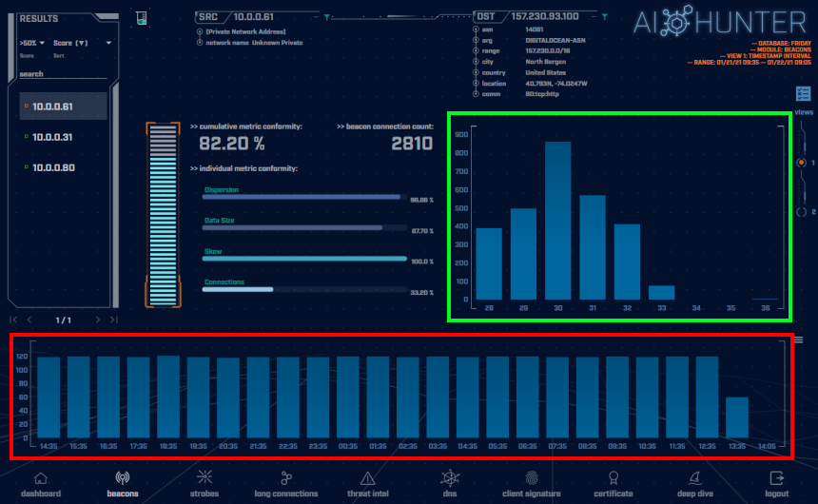This screenshot has width=818, height=504.
Task: Go to next results page arrow
Action: 98,320
